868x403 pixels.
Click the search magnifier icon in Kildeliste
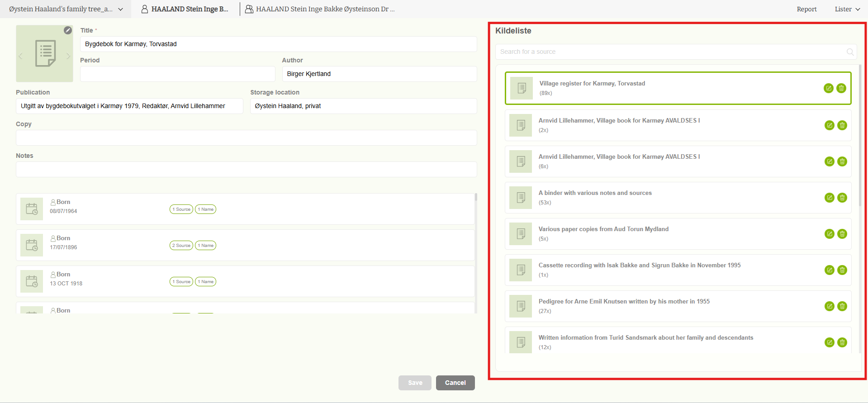[850, 52]
